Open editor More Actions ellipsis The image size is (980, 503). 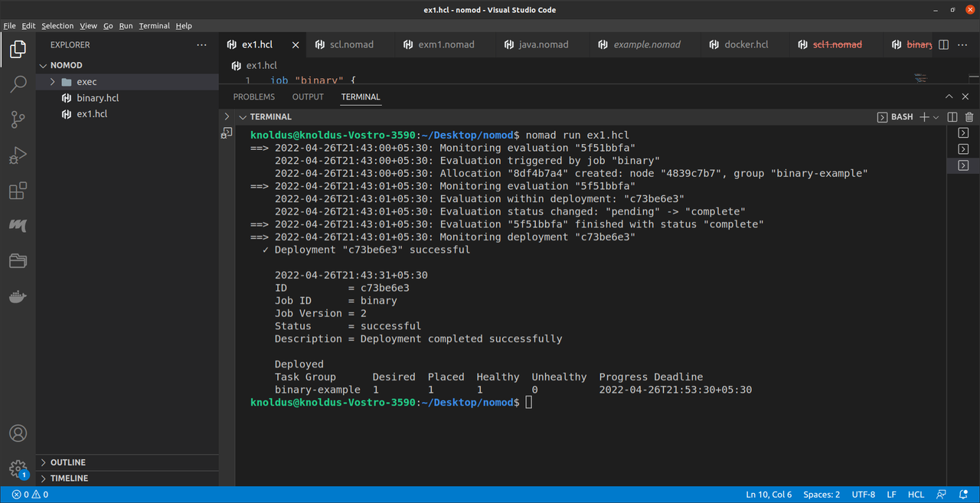[963, 45]
